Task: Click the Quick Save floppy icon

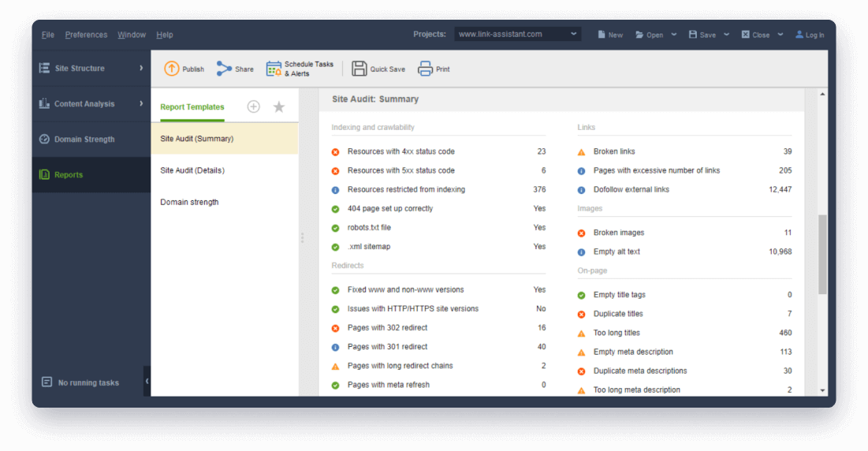Action: (x=359, y=69)
